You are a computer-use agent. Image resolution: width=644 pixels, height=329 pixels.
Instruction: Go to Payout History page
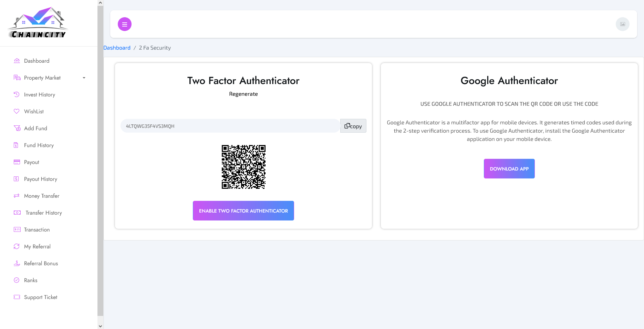[x=41, y=179]
